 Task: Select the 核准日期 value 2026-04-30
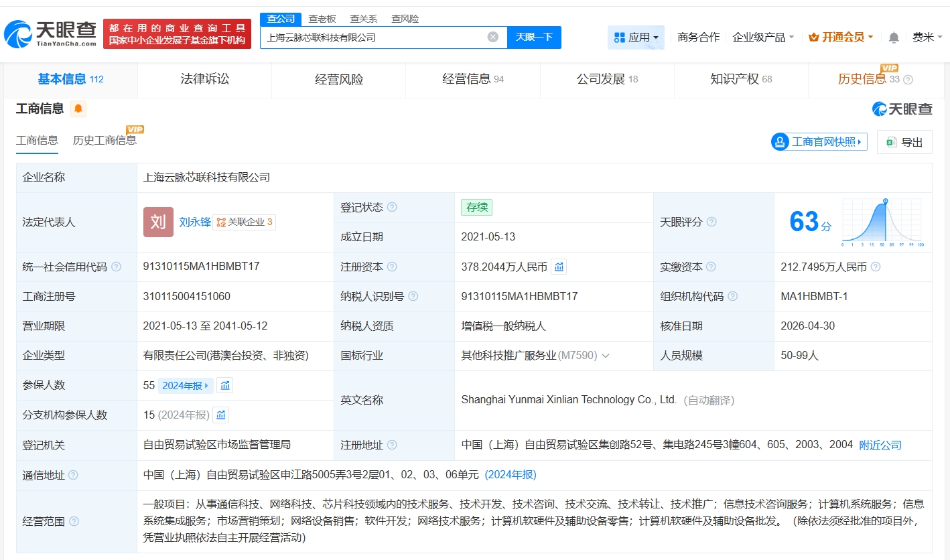point(808,326)
